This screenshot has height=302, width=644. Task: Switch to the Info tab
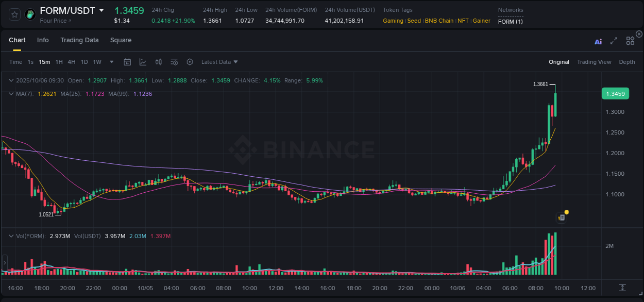click(43, 40)
